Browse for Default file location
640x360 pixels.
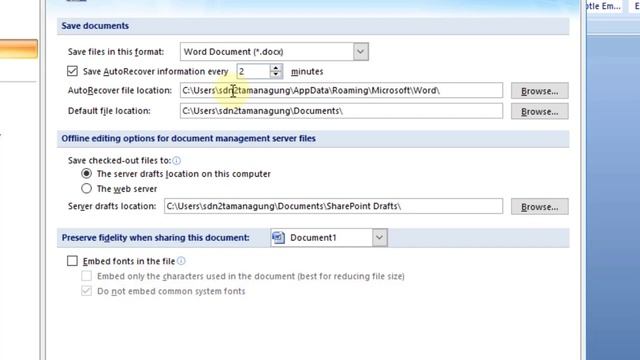[539, 111]
